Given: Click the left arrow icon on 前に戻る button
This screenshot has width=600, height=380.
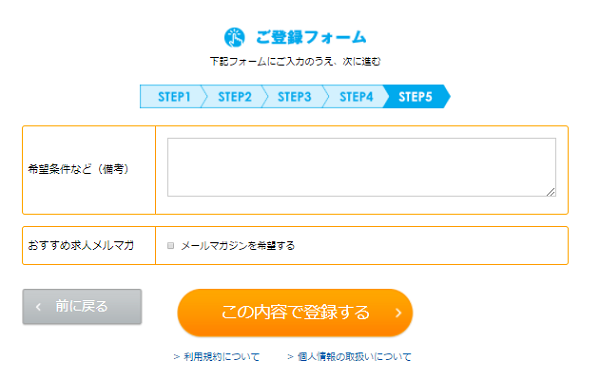Looking at the screenshot, I should pos(38,307).
